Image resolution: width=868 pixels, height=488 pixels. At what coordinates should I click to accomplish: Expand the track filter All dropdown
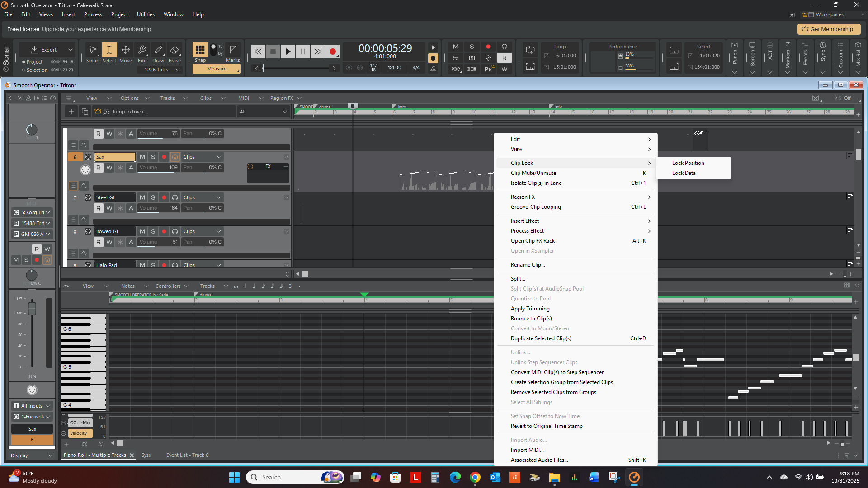coord(263,112)
